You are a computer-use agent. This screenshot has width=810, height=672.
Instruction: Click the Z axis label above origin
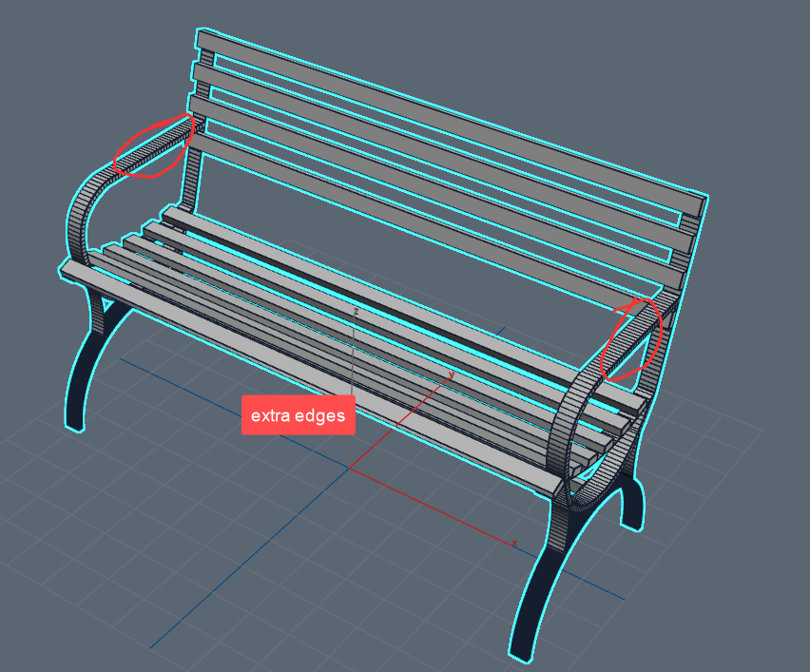coord(356,311)
